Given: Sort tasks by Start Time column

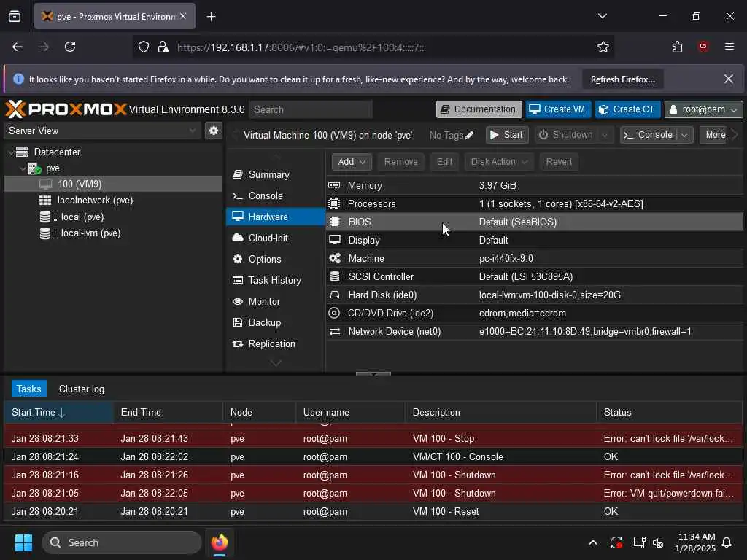Looking at the screenshot, I should tap(58, 413).
